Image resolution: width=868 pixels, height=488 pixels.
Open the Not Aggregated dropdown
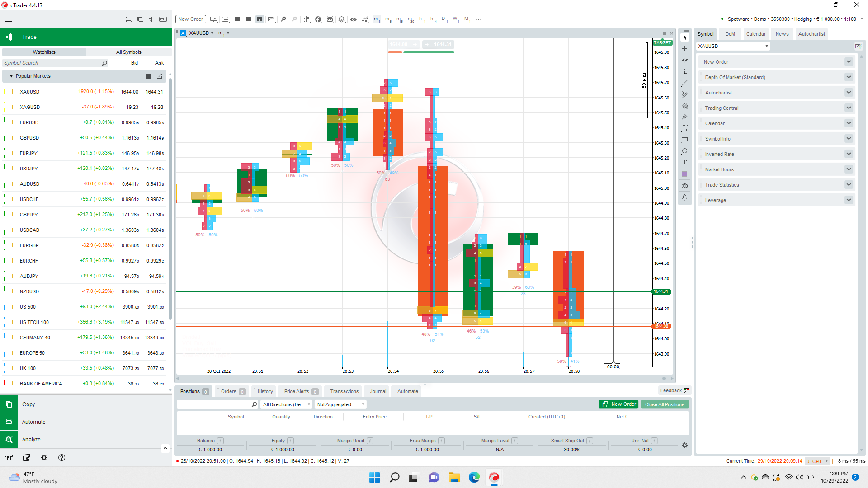pos(340,404)
